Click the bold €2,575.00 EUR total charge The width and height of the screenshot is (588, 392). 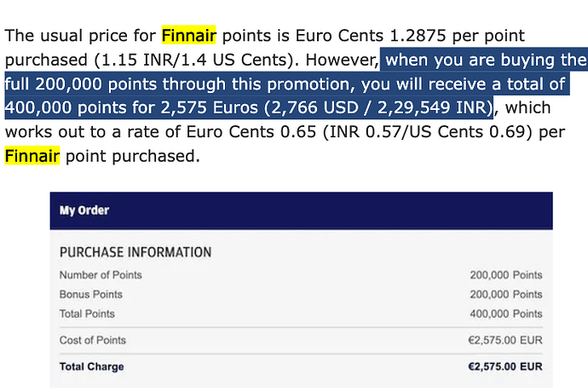coord(504,366)
